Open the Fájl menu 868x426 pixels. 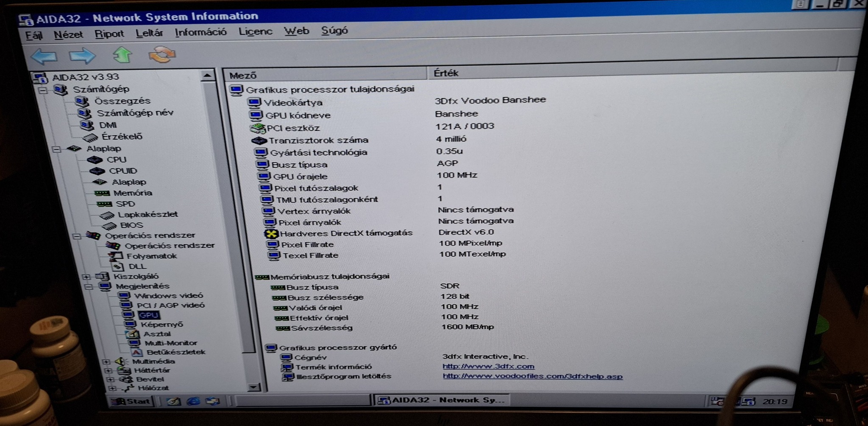[34, 35]
